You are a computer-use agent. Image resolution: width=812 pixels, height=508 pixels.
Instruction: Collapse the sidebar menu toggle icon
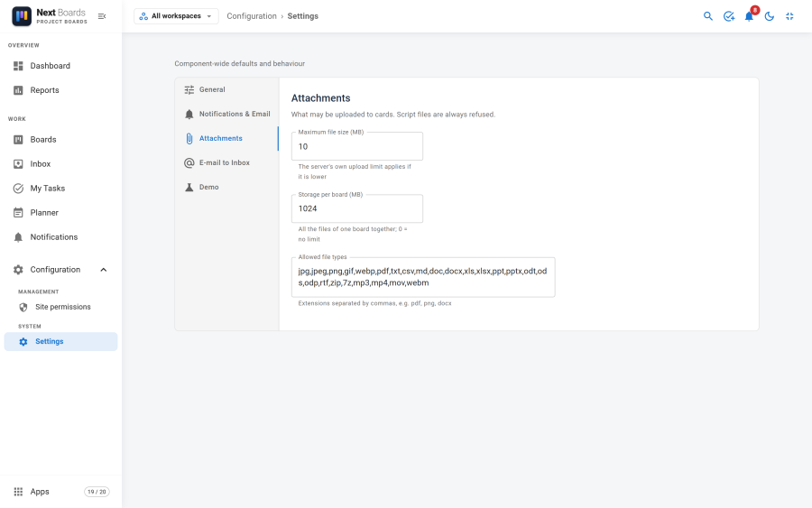point(102,16)
